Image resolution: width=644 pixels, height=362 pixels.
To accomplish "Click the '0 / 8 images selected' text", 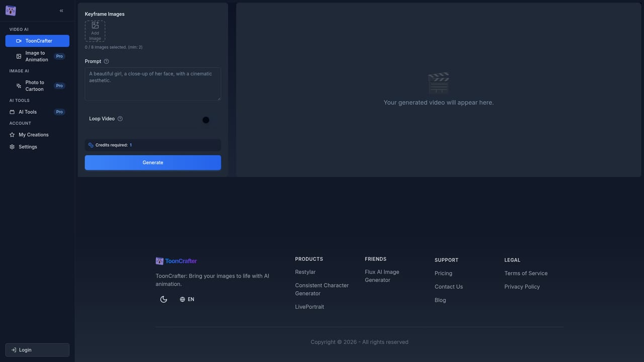I will click(114, 47).
